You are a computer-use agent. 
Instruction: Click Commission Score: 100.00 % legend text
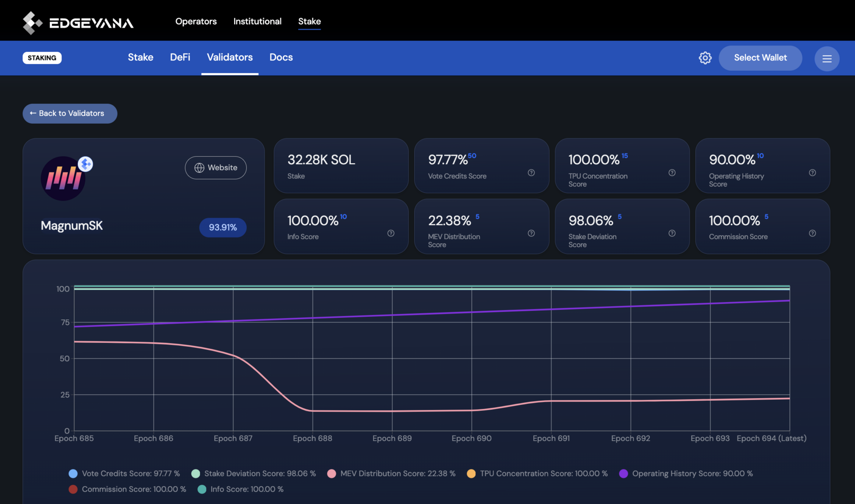click(134, 489)
